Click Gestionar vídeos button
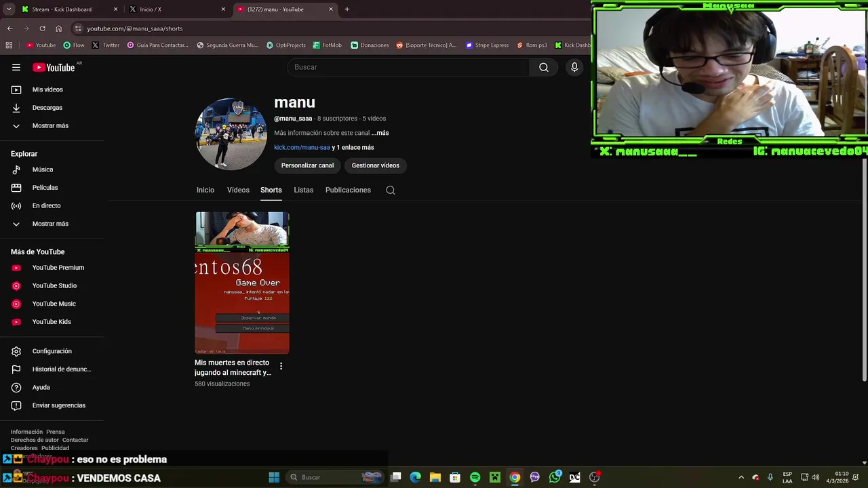 coord(375,165)
